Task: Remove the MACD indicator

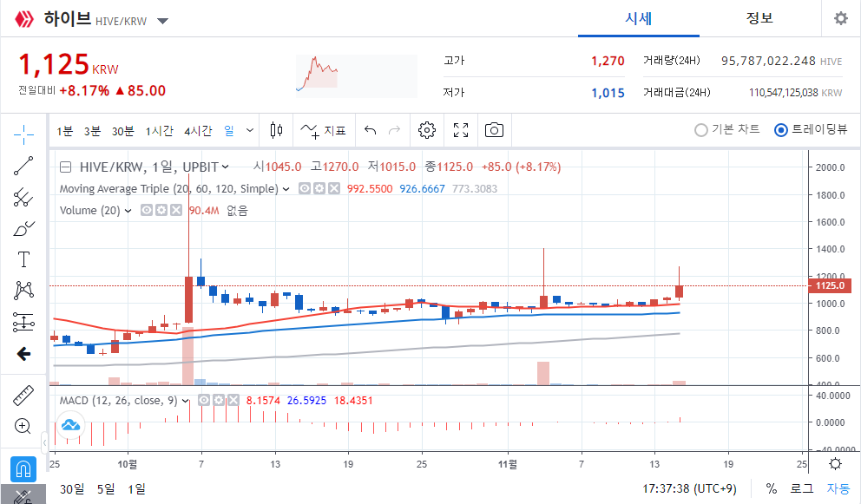Action: click(233, 400)
